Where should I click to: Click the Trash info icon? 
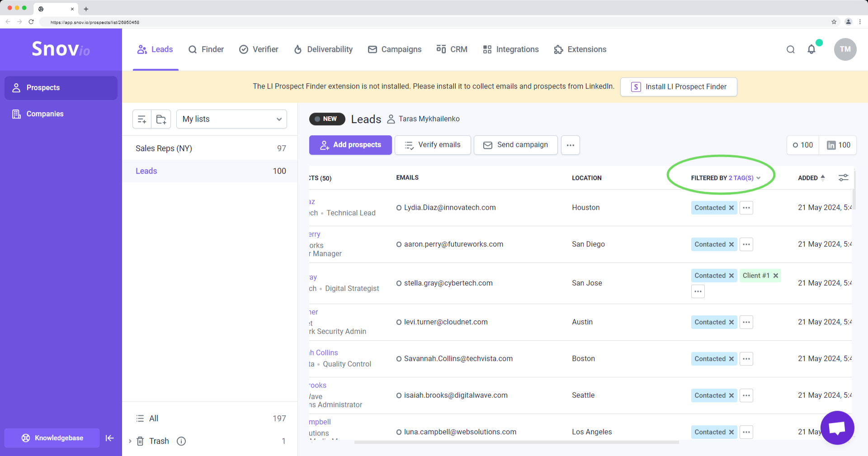pyautogui.click(x=181, y=441)
